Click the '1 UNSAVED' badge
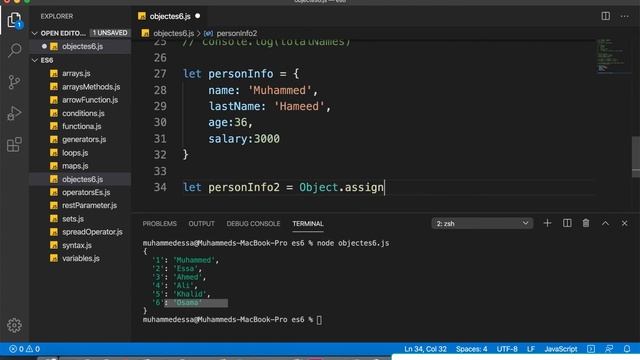Image resolution: width=640 pixels, height=360 pixels. click(x=109, y=33)
